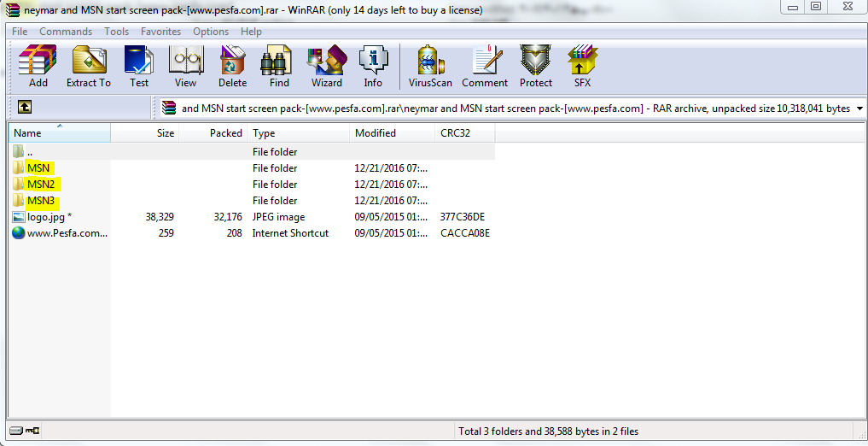This screenshot has width=868, height=446.
Task: Click the packed value 32,176
Action: pos(228,217)
